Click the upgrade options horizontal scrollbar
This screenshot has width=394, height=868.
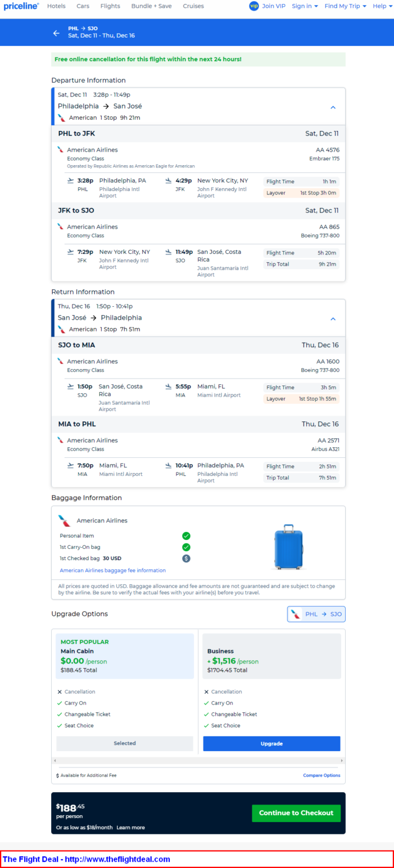click(198, 760)
